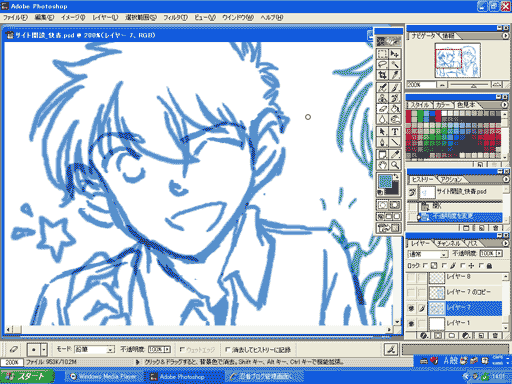The width and height of the screenshot is (512, 384).
Task: Select the Magic Wand tool
Action: tap(395, 64)
